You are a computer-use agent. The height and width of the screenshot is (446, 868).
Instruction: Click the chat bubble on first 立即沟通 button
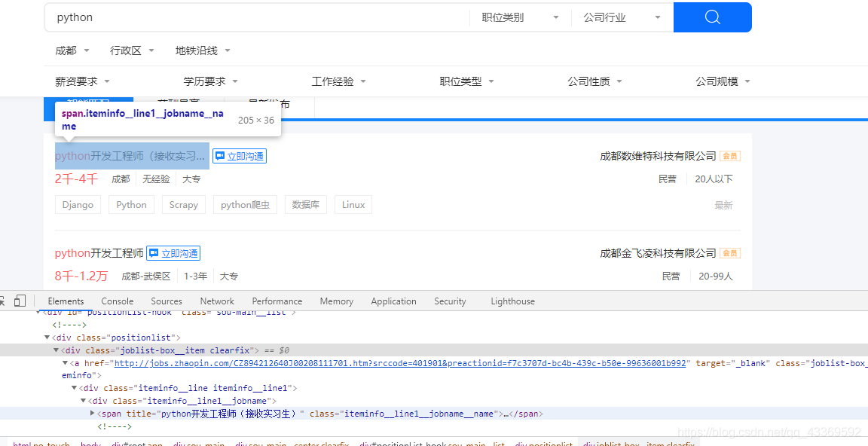point(219,156)
